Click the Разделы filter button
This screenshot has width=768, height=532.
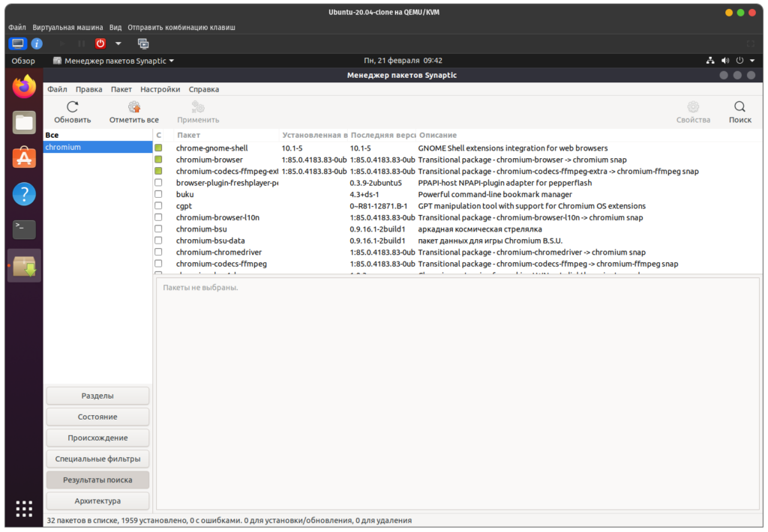click(x=97, y=396)
